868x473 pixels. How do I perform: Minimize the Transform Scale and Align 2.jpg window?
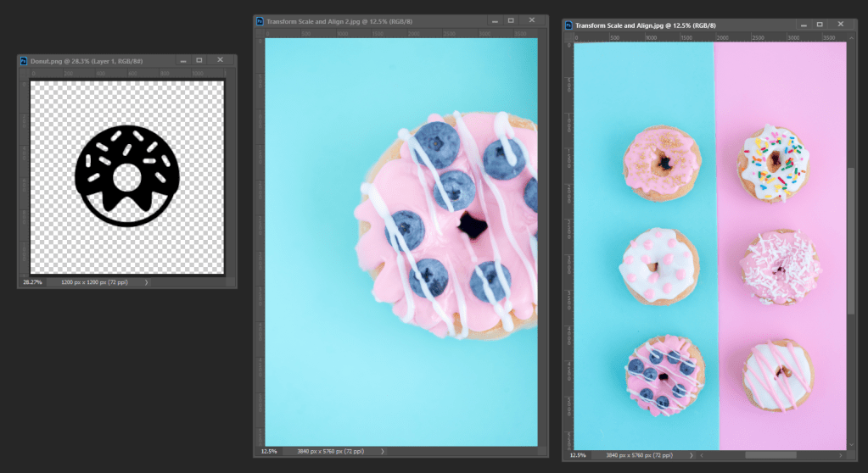492,19
